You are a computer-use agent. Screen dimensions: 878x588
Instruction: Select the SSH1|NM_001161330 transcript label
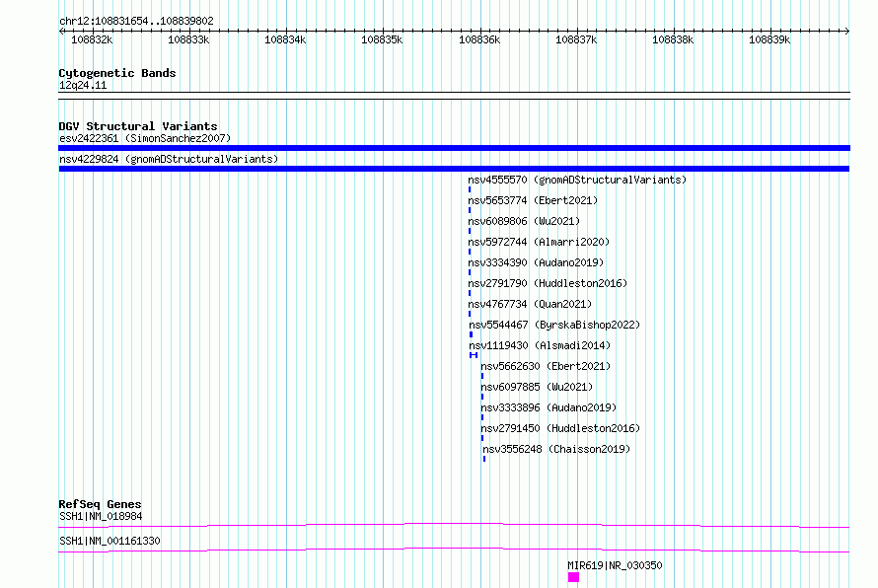tap(110, 541)
